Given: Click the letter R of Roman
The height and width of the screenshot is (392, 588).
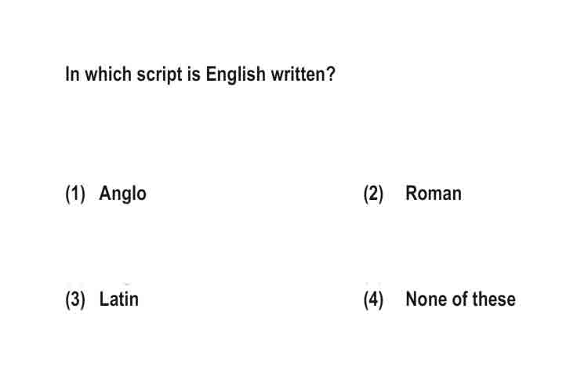Looking at the screenshot, I should (x=412, y=194).
